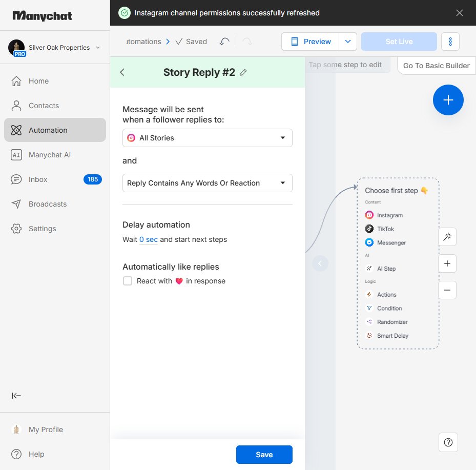Image resolution: width=476 pixels, height=470 pixels.
Task: Open Help in the sidebar
Action: (55, 454)
